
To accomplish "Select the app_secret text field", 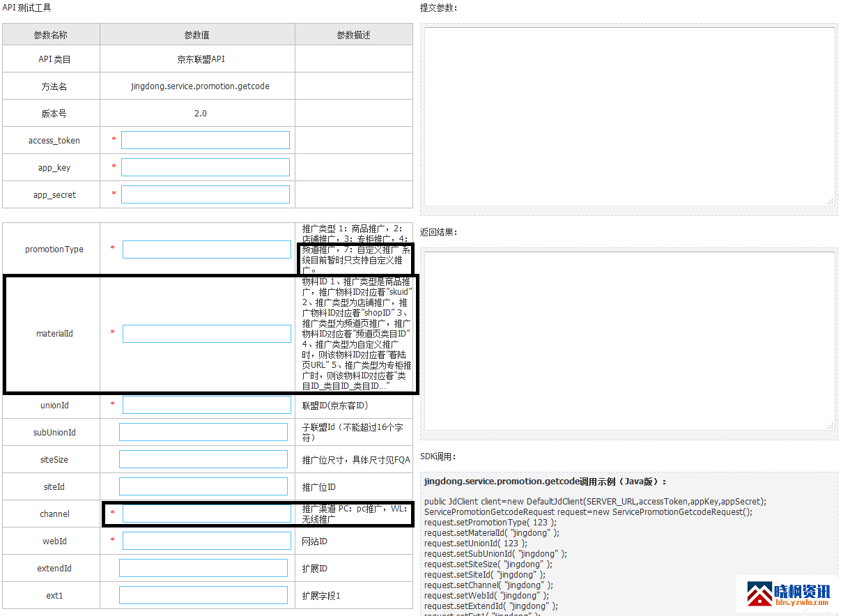I will 206,194.
